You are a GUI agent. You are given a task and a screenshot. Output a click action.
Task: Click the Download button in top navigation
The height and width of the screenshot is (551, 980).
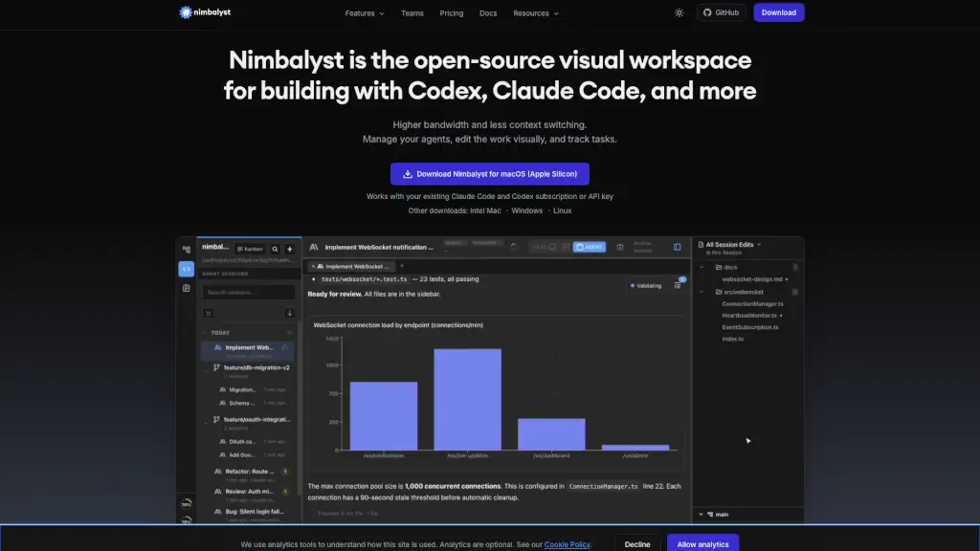[778, 12]
